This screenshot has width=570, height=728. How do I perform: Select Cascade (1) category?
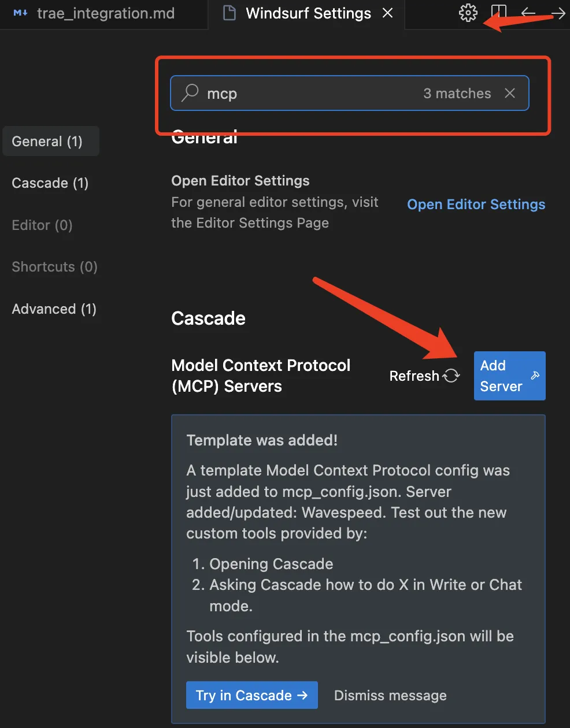click(x=50, y=183)
